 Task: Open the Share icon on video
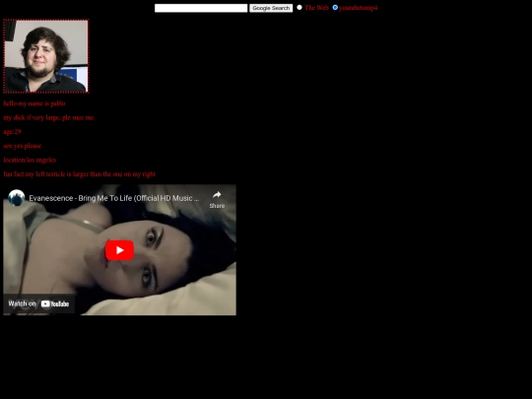click(217, 199)
